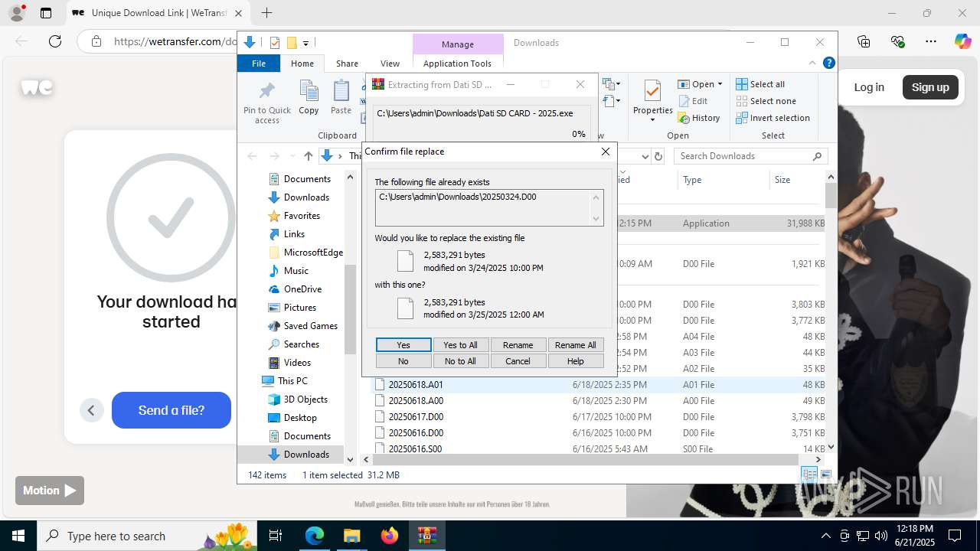Cancel the file replace dialog
Viewport: 980px width, 551px height.
518,361
